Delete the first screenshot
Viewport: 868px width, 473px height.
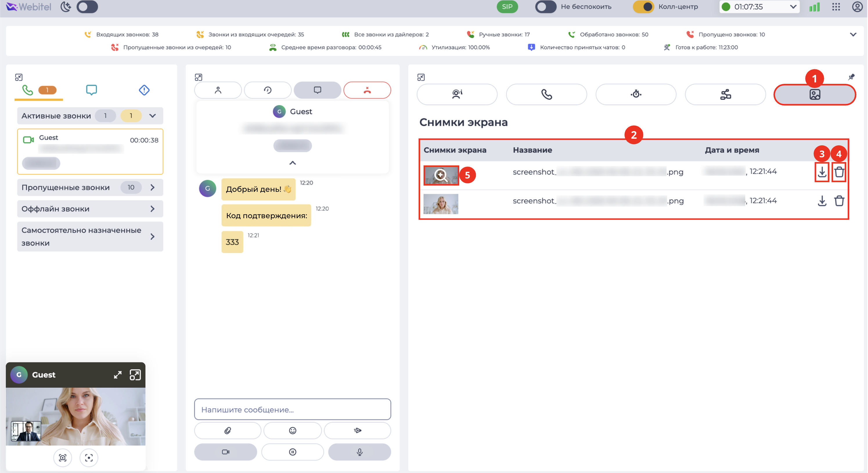839,172
